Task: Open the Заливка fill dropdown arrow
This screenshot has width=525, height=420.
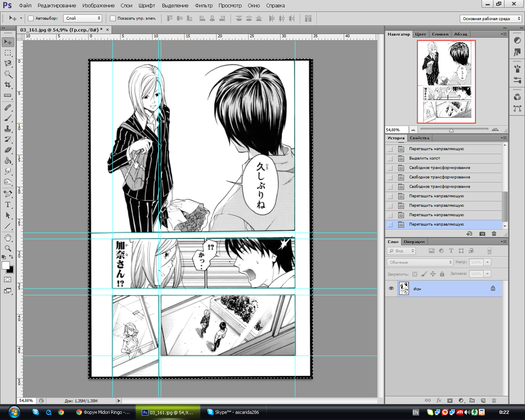Action: tap(488, 274)
